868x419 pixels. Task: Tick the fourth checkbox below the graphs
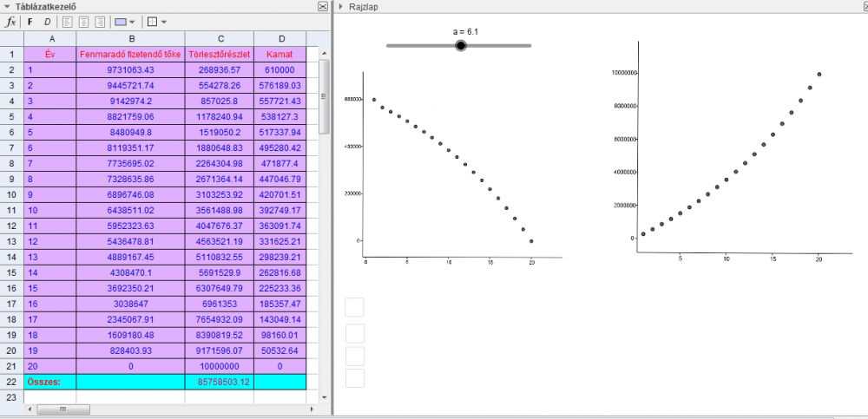(x=354, y=377)
